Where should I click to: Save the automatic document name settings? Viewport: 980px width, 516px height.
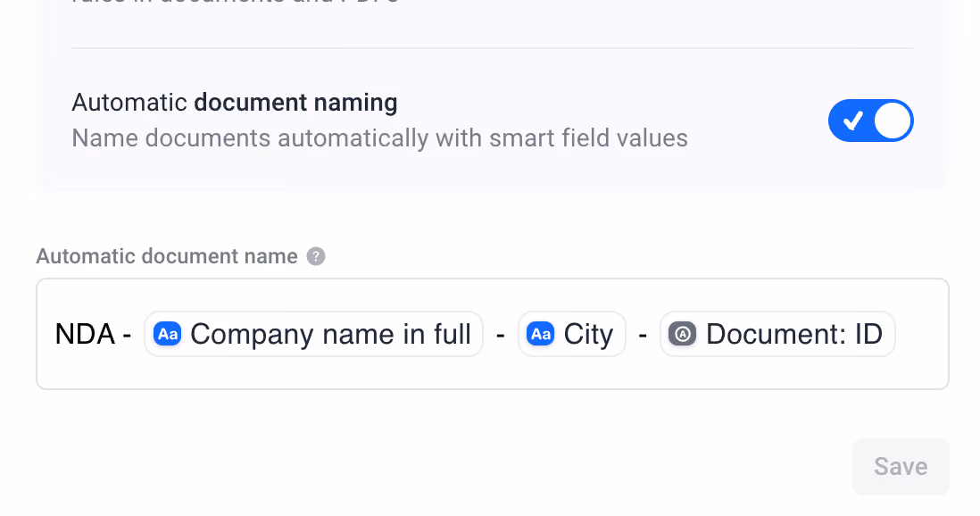pyautogui.click(x=901, y=467)
